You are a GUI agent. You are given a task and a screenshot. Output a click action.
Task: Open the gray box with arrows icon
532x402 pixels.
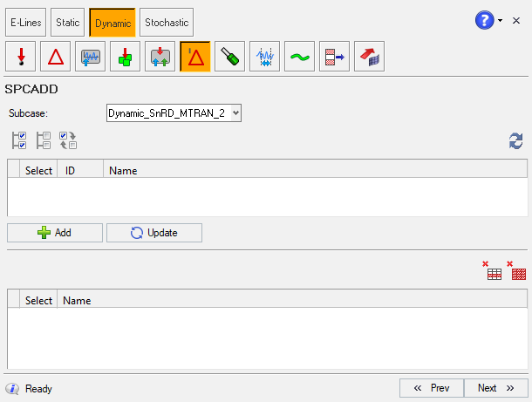coord(160,57)
